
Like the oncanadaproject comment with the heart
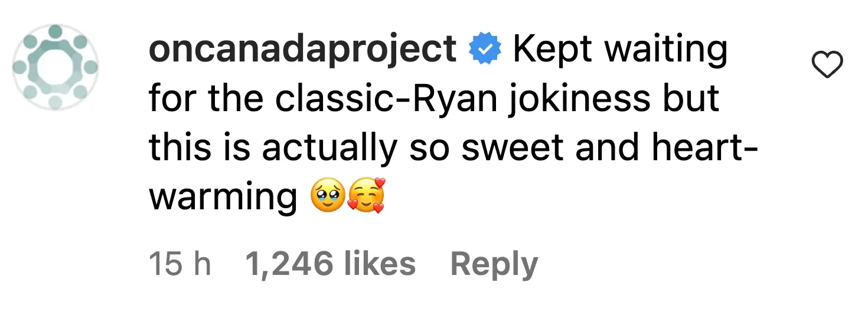828,64
